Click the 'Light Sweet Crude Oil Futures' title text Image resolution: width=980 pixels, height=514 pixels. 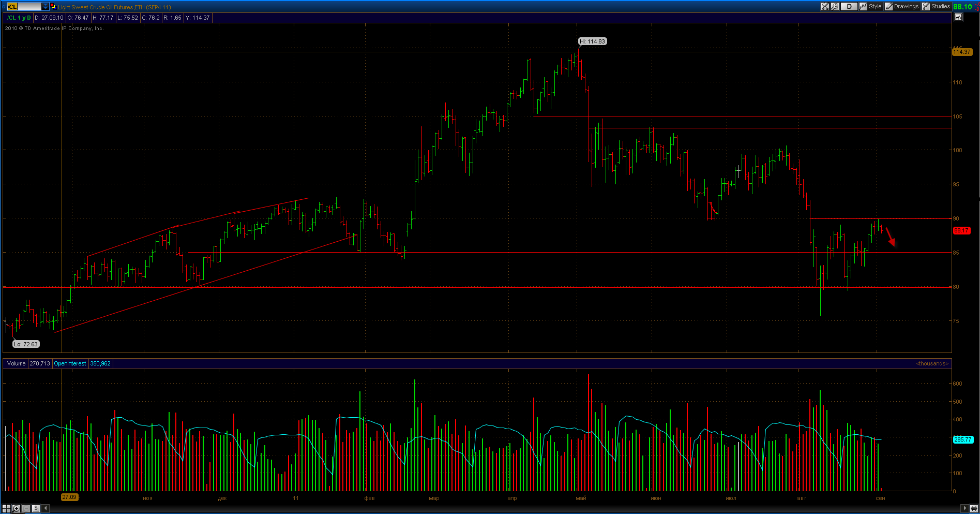coord(96,7)
